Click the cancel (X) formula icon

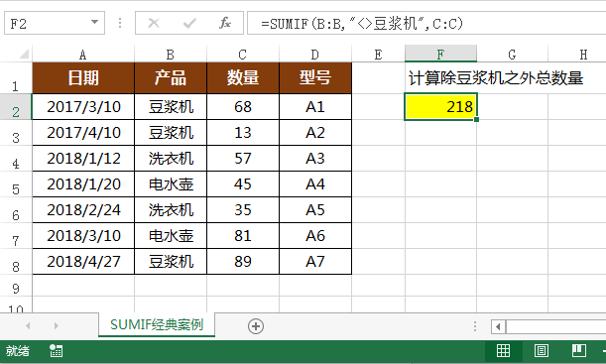coord(154,23)
